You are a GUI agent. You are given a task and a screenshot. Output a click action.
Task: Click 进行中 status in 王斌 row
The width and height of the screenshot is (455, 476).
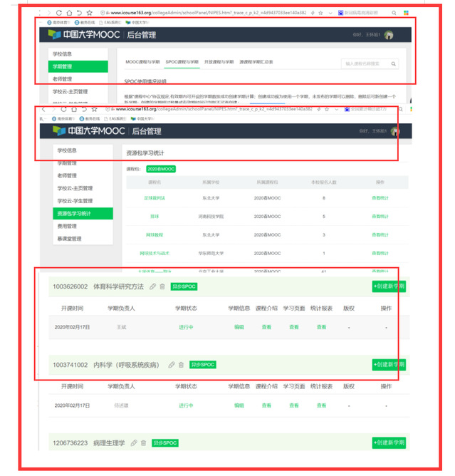click(186, 327)
